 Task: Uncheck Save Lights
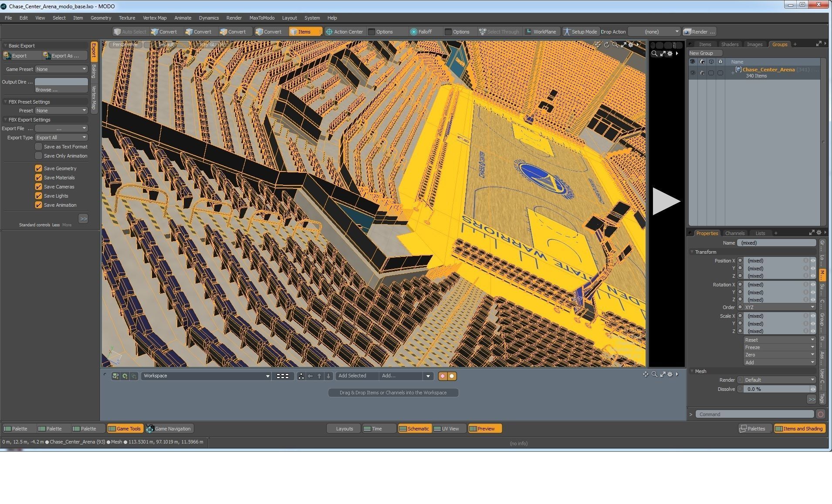tap(38, 196)
